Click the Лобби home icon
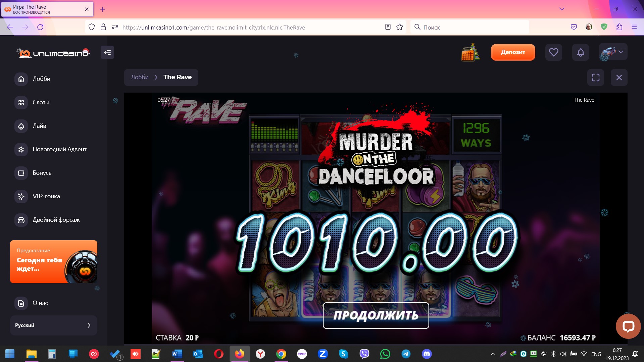Image resolution: width=644 pixels, height=362 pixels. coord(21,79)
